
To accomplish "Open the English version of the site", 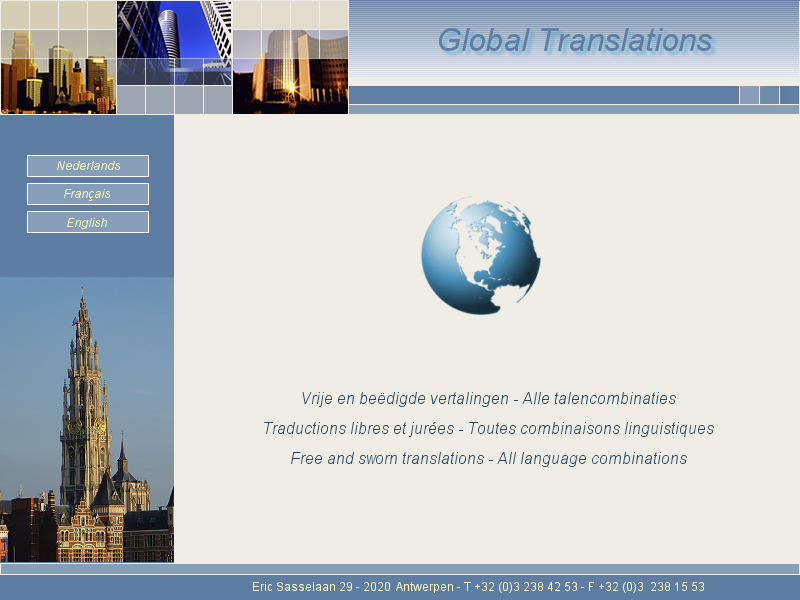I will click(x=88, y=222).
